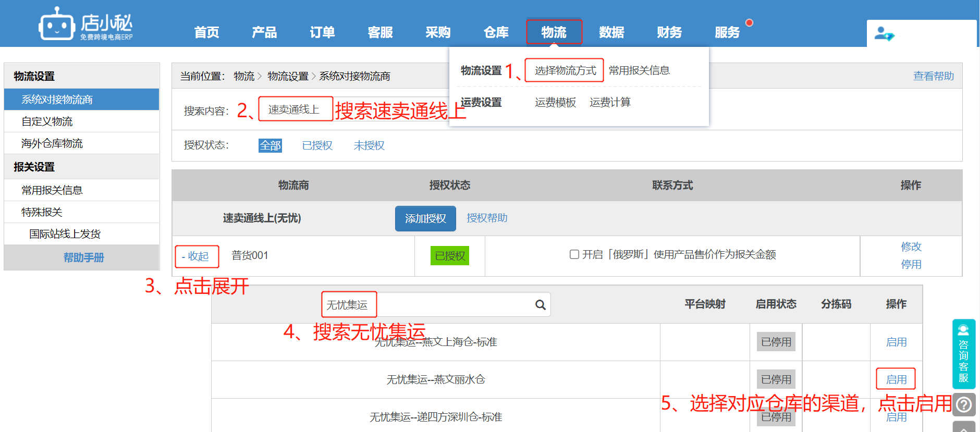Open 运费计算 from the dropdown
Image resolution: width=980 pixels, height=432 pixels.
610,102
